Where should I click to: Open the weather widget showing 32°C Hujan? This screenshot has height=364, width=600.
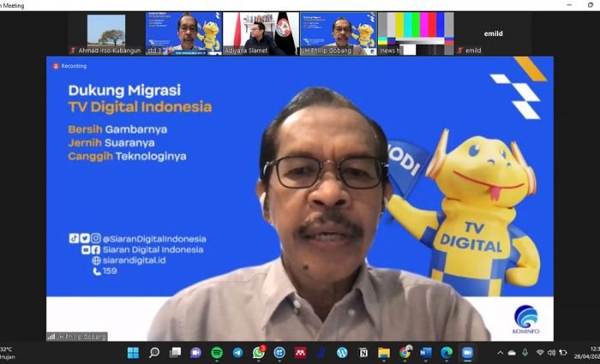coord(7,353)
